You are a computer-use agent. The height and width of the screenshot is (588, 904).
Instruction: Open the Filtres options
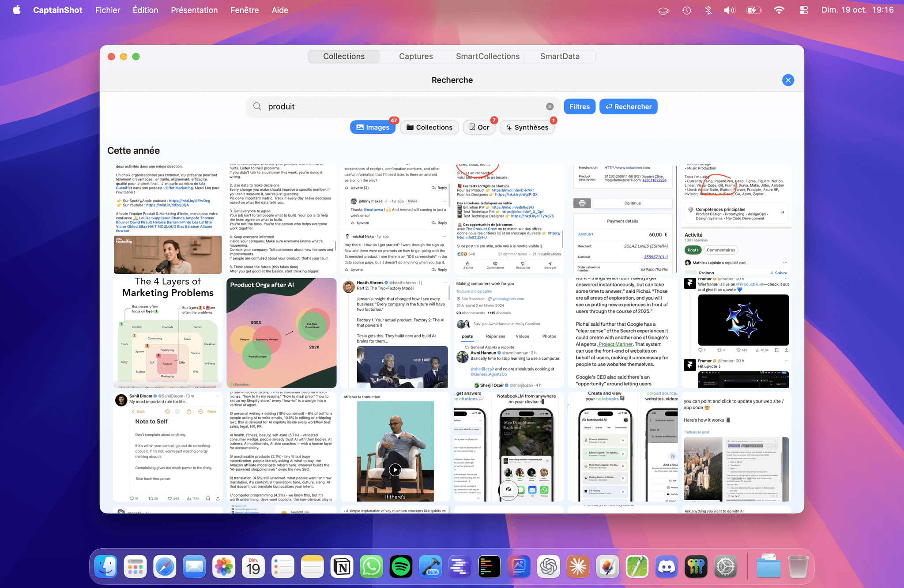click(579, 106)
